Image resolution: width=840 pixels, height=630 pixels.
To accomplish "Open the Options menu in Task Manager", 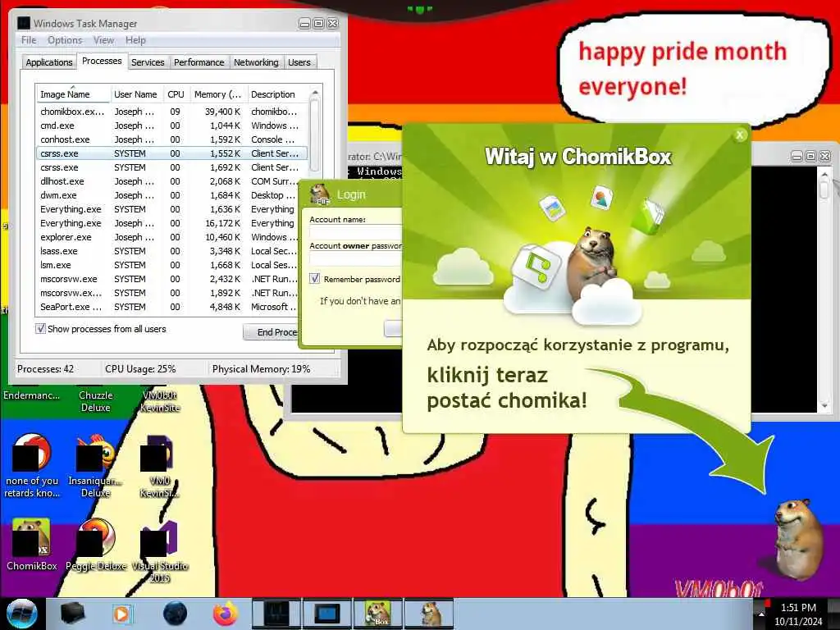I will point(65,40).
